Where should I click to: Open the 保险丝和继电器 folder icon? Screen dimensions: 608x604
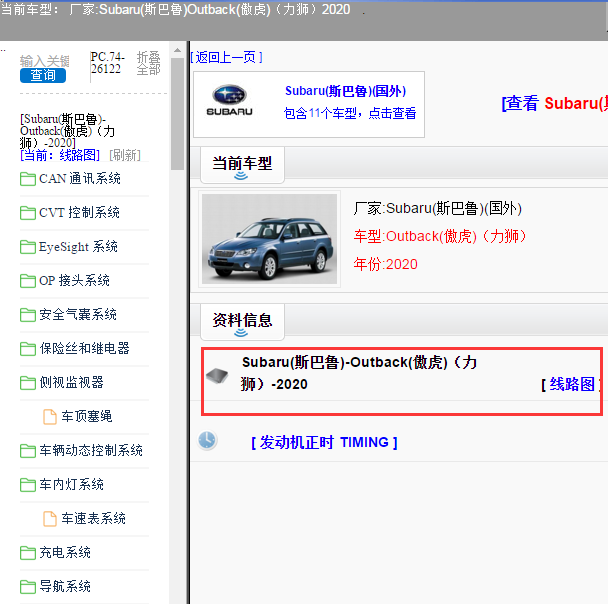(28, 349)
